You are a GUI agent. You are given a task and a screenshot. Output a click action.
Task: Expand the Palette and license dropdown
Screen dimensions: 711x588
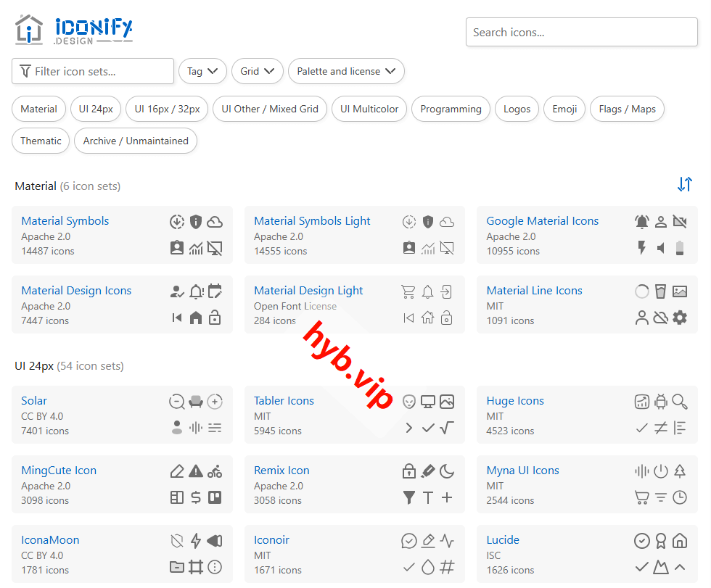(346, 71)
